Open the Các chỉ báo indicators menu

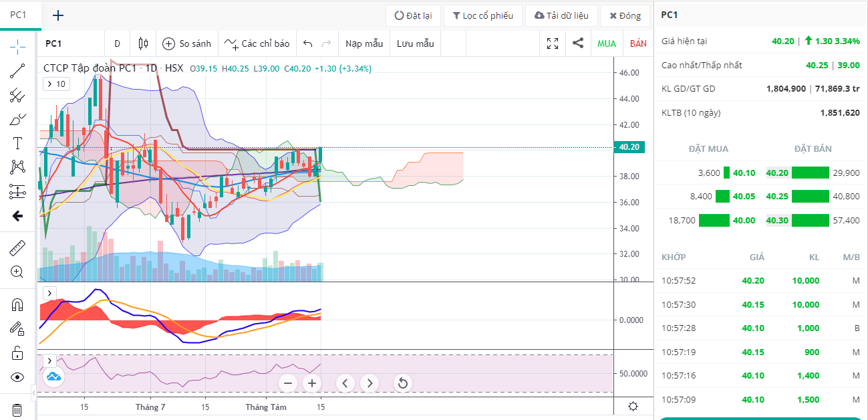pyautogui.click(x=257, y=43)
